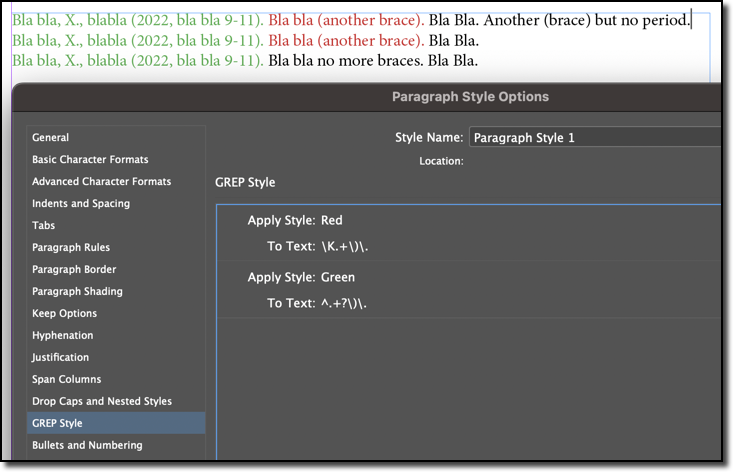Viewport: 733px width, 472px height.
Task: Select the Red character style entry
Action: click(x=333, y=220)
